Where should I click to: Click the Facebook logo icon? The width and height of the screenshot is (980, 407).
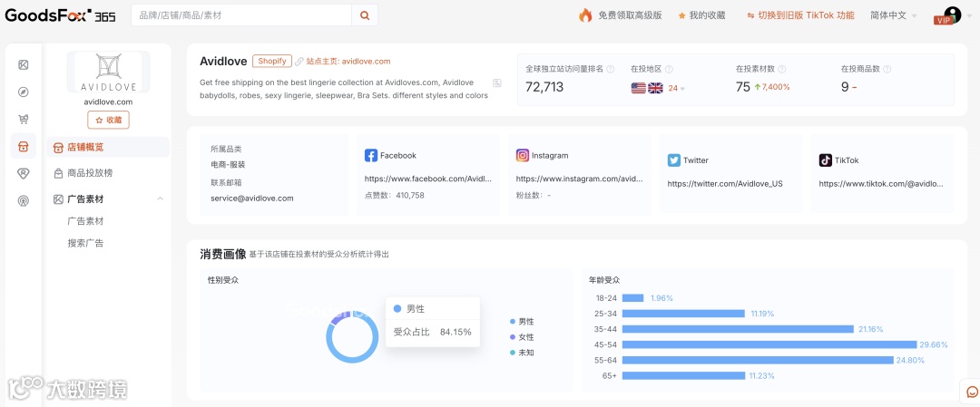click(x=371, y=155)
